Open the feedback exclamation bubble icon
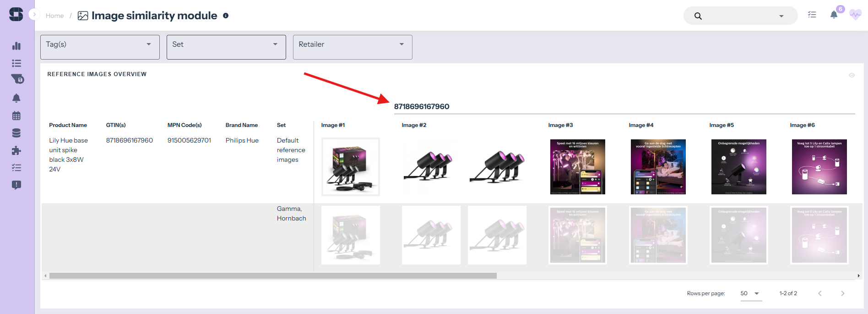The width and height of the screenshot is (868, 314). coord(16,185)
